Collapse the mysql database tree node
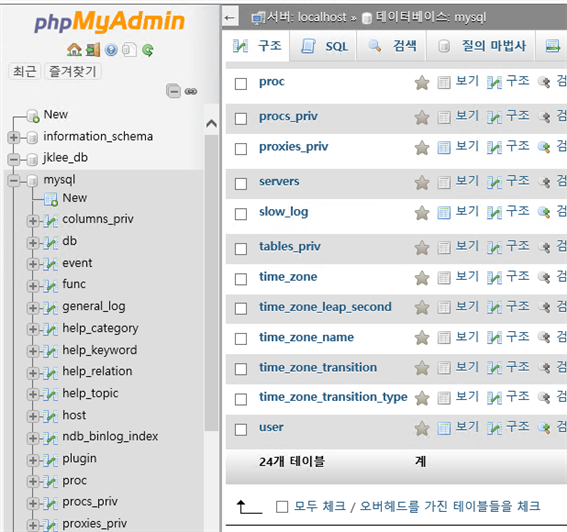This screenshot has height=532, width=567. (x=14, y=180)
